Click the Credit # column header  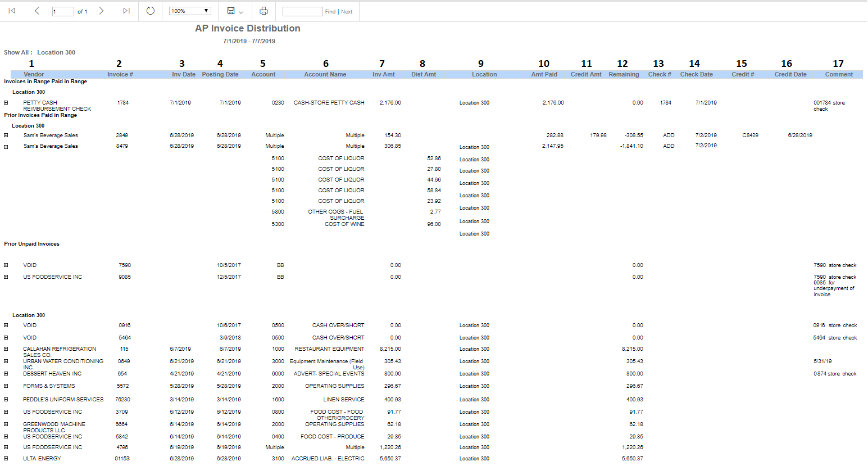(x=743, y=74)
